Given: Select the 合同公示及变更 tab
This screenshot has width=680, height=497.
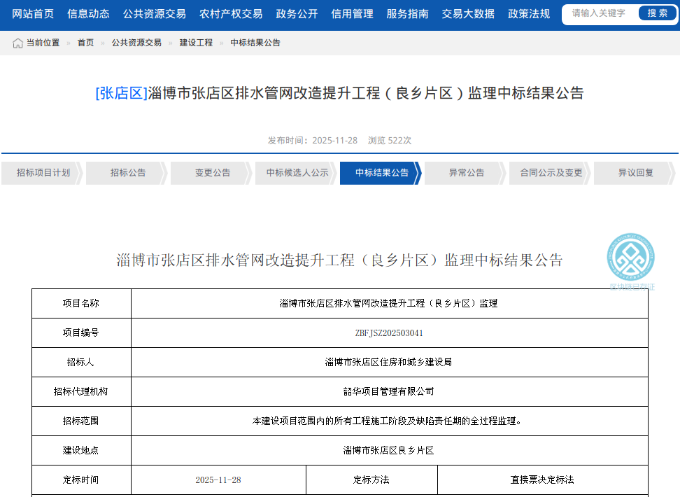Looking at the screenshot, I should click(x=551, y=173).
